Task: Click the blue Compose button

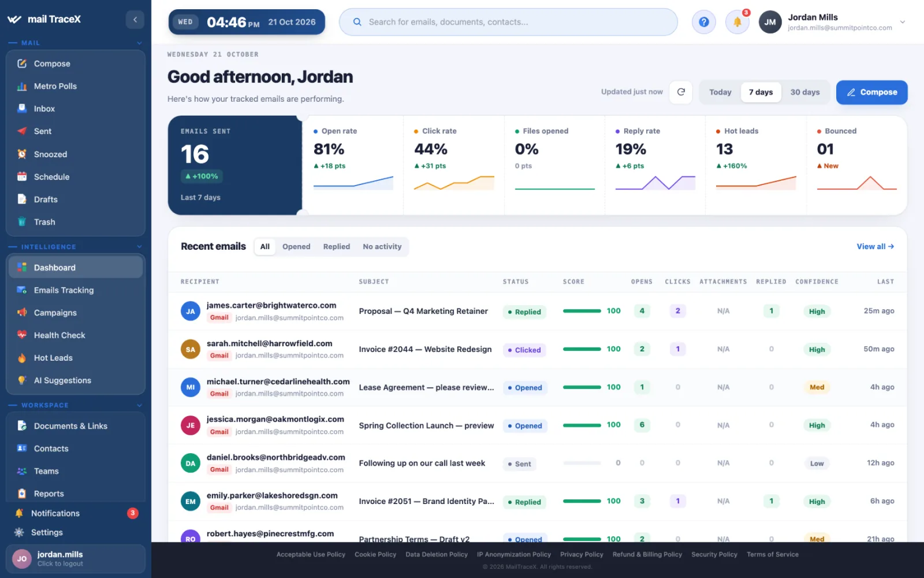Action: point(871,92)
